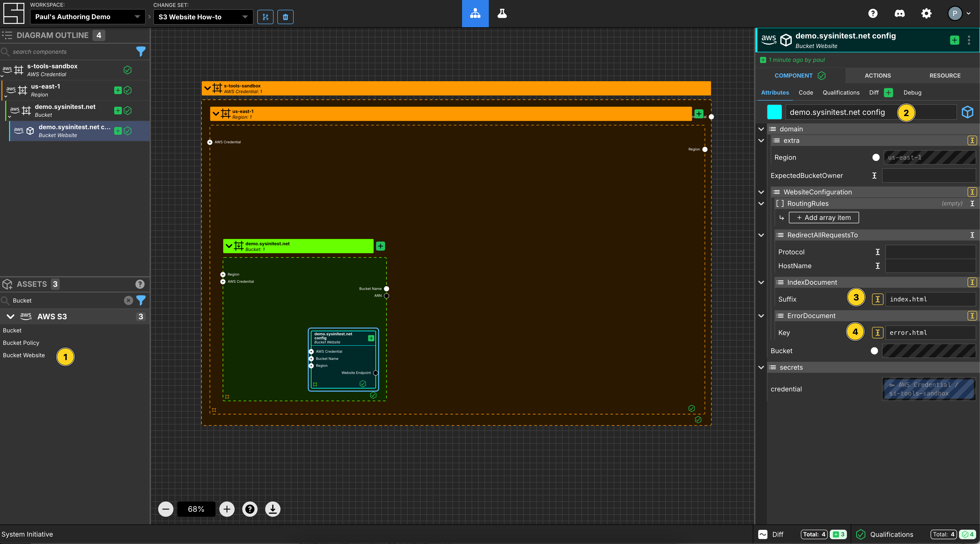Select the Bucket Website asset

click(24, 355)
